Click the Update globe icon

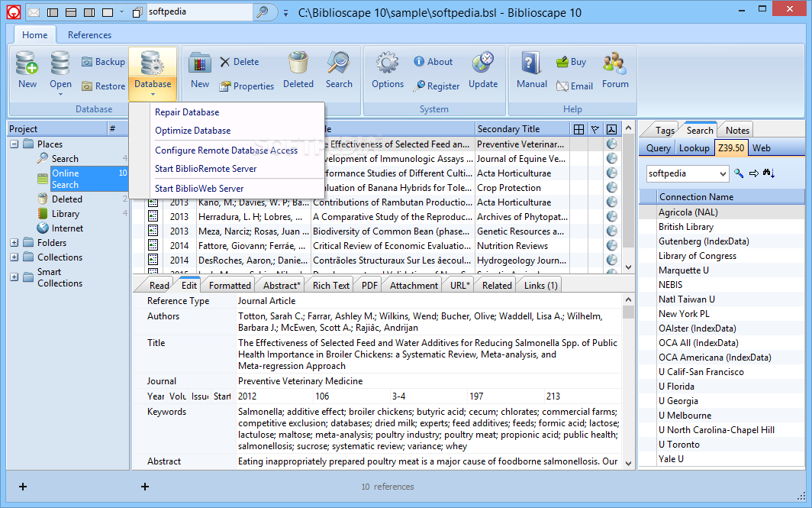483,63
